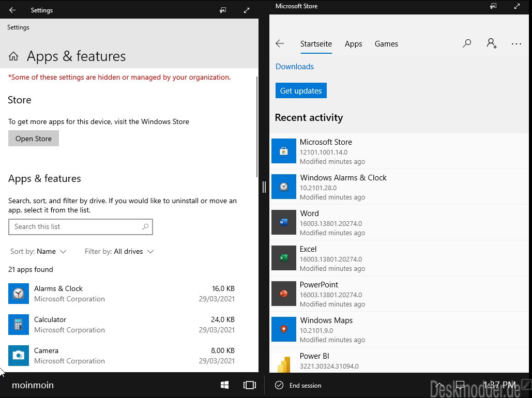Click the Windows Maps version 10.2101.9.0
The height and width of the screenshot is (398, 532).
tap(316, 330)
